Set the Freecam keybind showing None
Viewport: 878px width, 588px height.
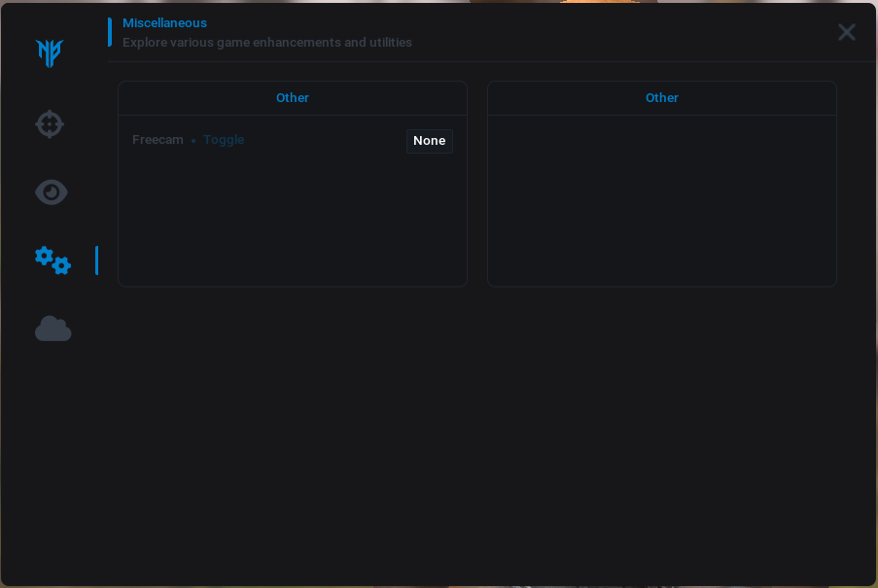tap(429, 141)
